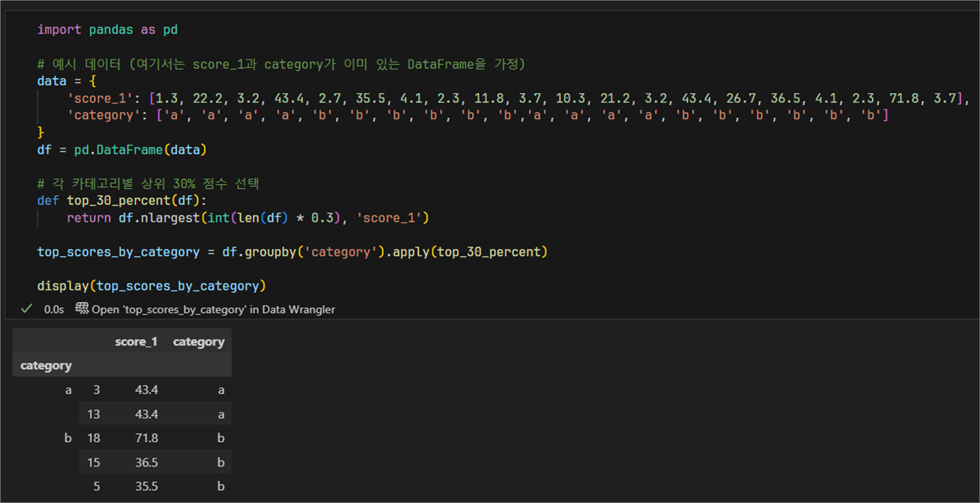Click the def top_30_percent function name

point(118,200)
